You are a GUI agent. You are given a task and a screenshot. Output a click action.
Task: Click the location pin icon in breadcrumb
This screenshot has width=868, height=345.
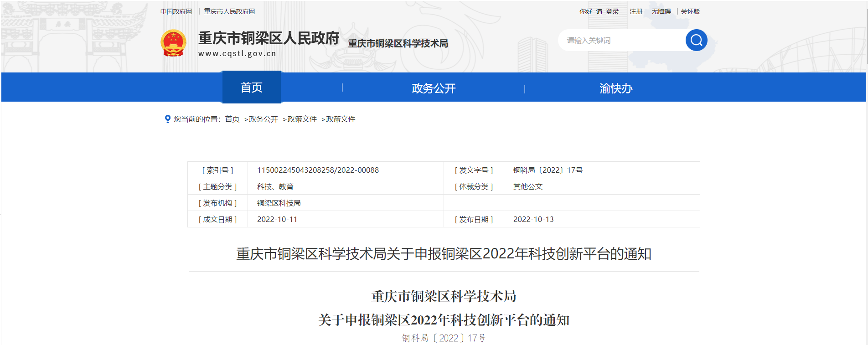click(x=167, y=119)
